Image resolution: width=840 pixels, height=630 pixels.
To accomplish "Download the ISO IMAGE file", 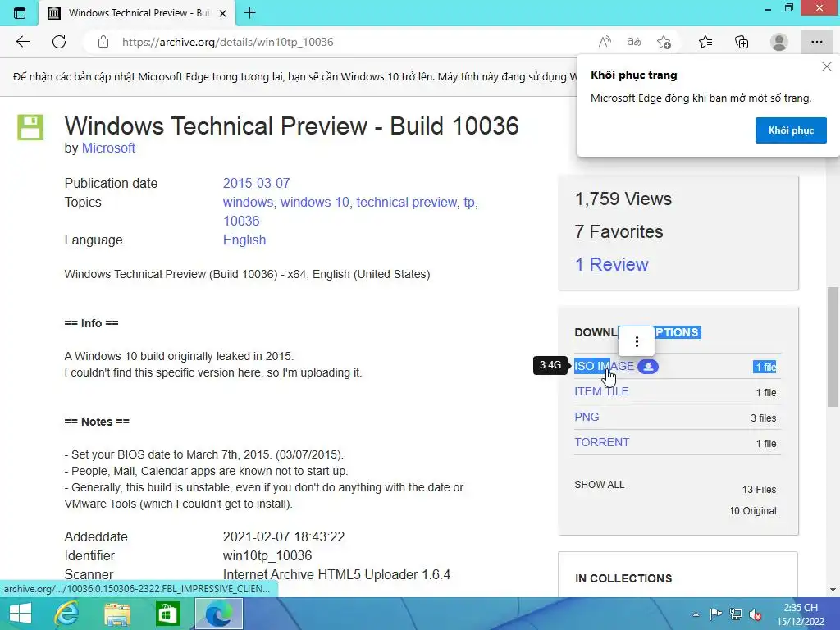I will click(x=604, y=366).
